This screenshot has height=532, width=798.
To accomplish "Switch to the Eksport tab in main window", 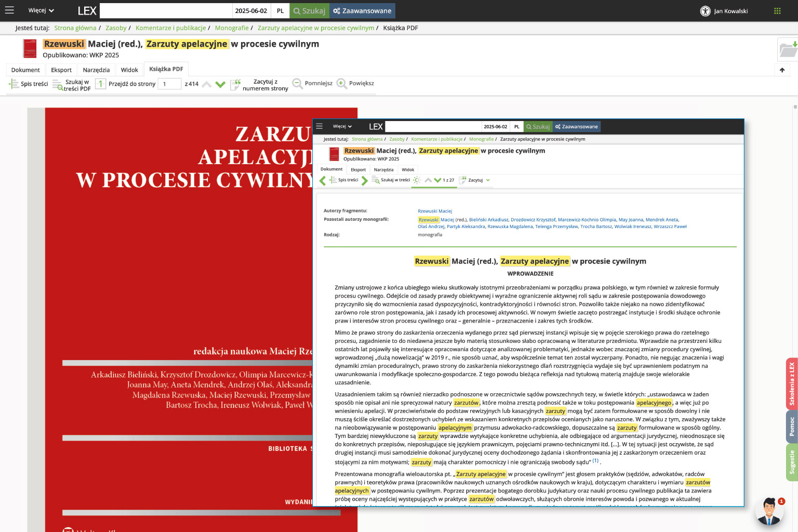I will point(61,70).
